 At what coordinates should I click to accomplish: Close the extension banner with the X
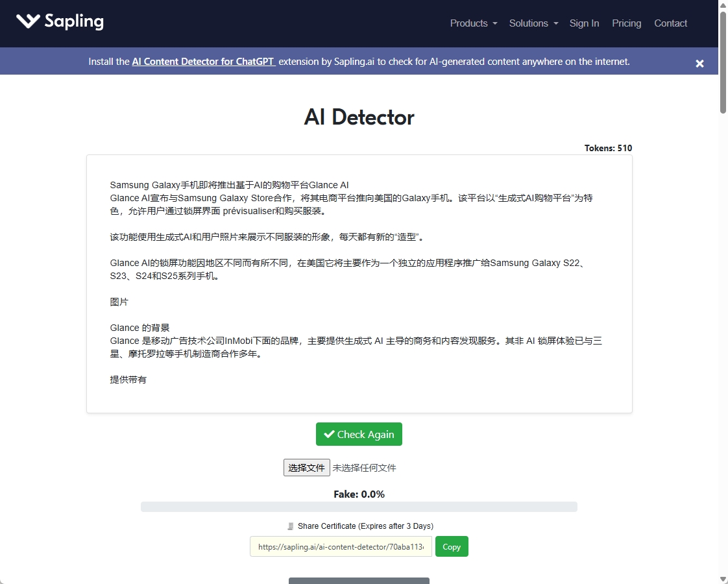[699, 64]
